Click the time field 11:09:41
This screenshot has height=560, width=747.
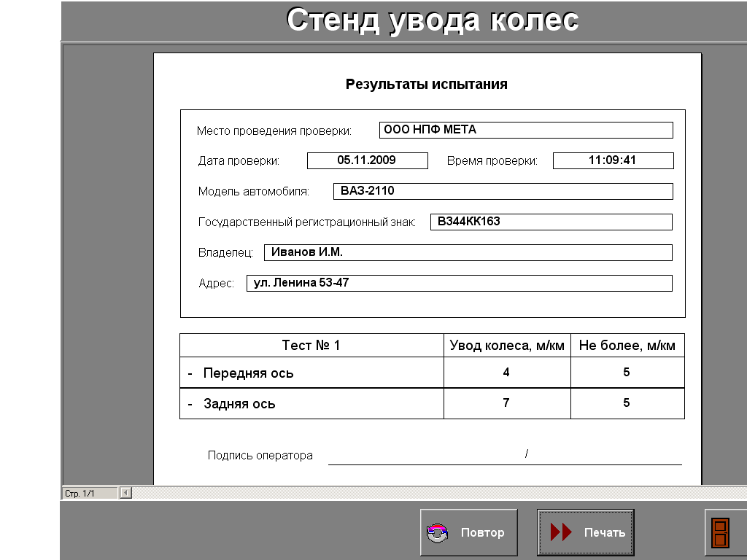click(613, 160)
